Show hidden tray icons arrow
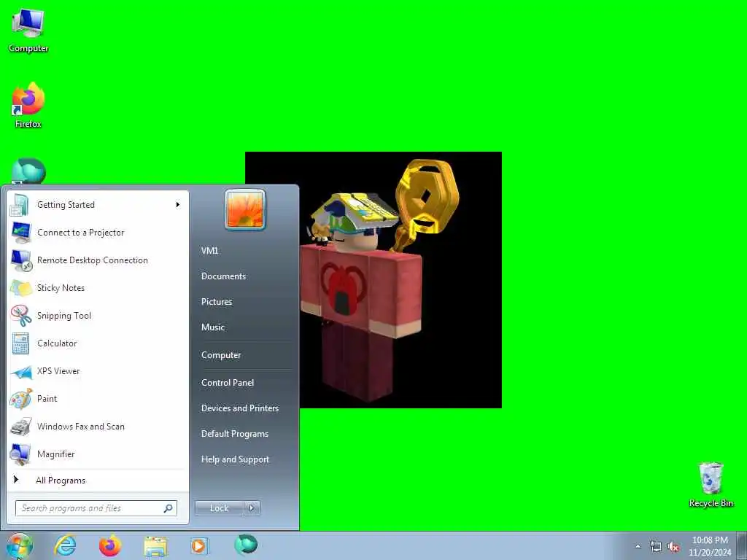Viewport: 747px width, 560px height. (638, 546)
